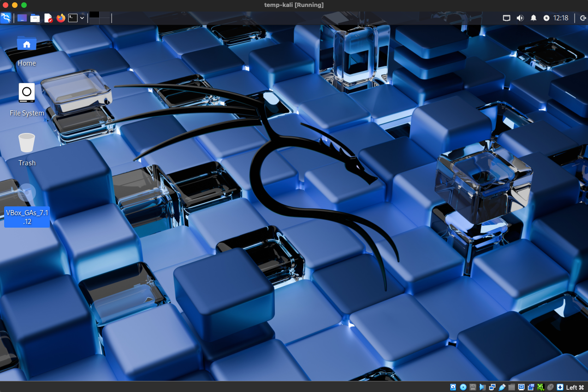
Task: Select the VBox_GAs_7.1.12 disc icon
Action: [27, 205]
